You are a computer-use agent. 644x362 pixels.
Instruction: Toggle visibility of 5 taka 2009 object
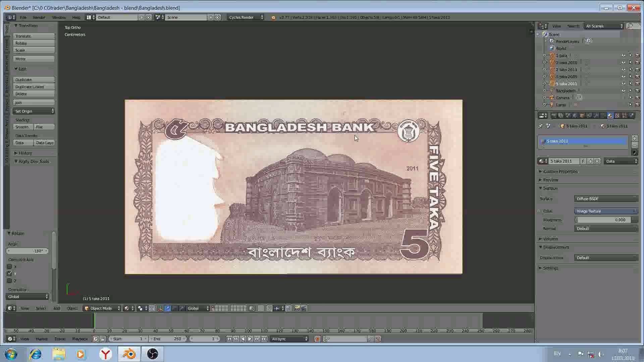623,76
